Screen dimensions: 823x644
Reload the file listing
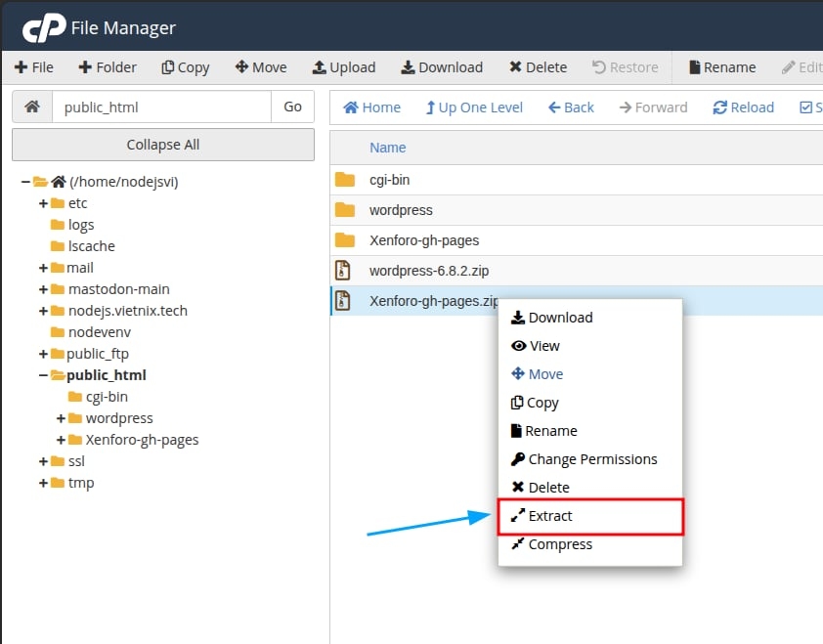743,107
